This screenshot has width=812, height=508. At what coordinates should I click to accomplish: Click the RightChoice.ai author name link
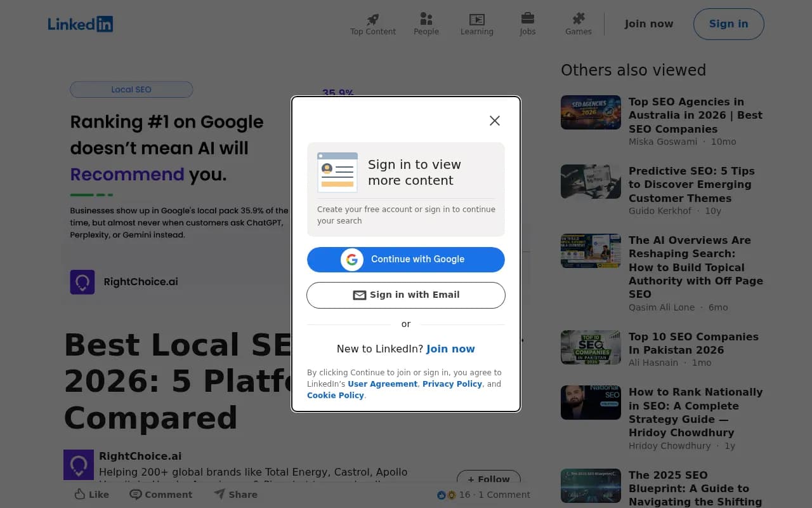click(x=140, y=456)
